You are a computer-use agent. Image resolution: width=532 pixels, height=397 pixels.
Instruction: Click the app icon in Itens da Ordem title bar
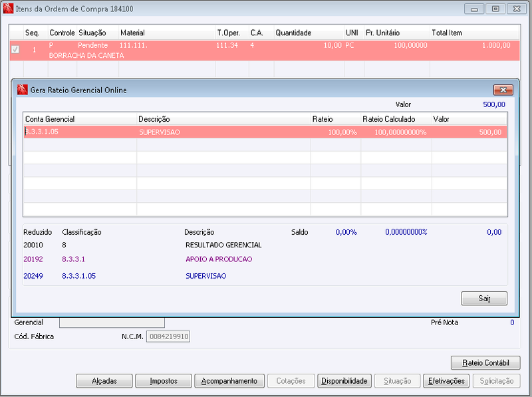click(8, 9)
